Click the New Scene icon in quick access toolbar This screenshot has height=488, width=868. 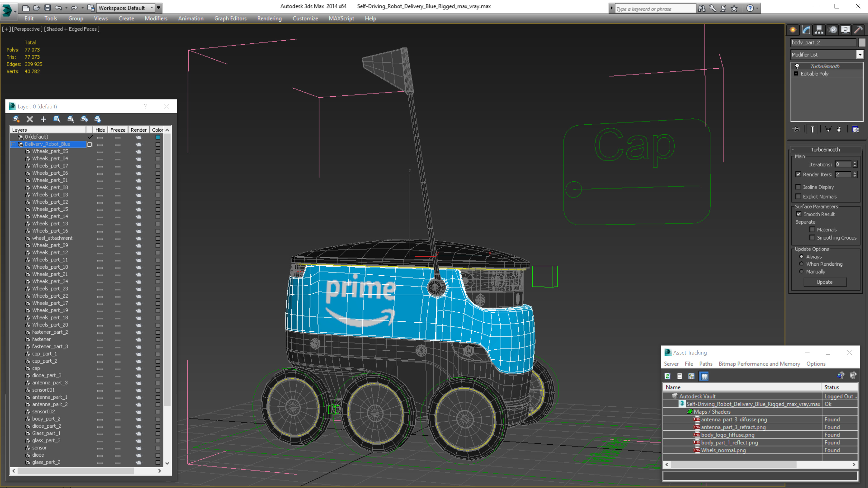[x=26, y=8]
